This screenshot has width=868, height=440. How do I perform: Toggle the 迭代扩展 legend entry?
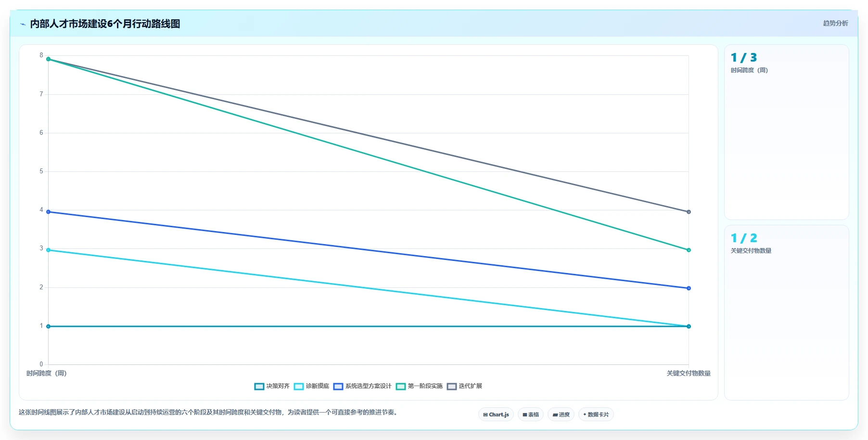click(464, 386)
